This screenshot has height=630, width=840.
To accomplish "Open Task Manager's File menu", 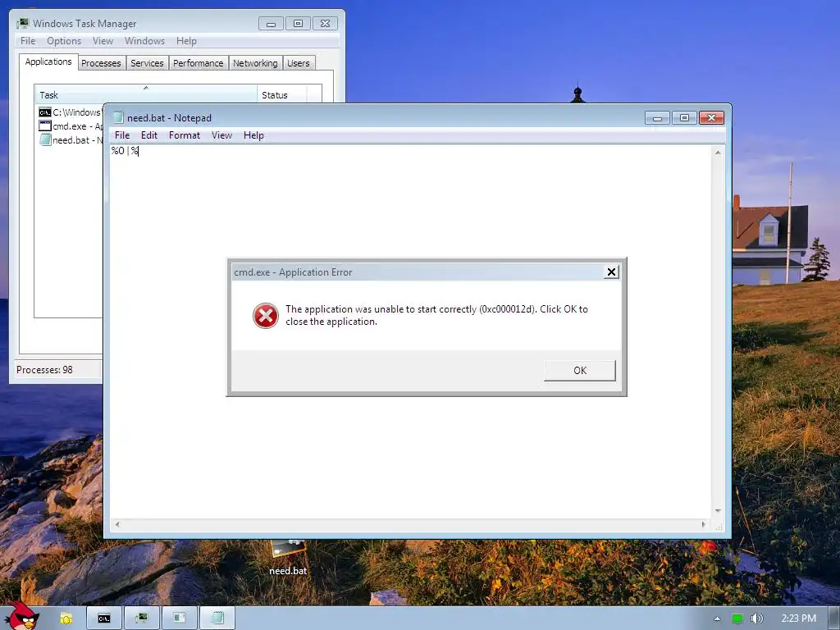I will point(28,41).
